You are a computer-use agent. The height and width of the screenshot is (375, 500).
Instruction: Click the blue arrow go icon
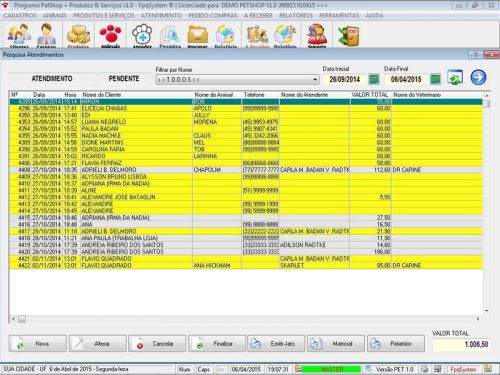click(x=478, y=77)
